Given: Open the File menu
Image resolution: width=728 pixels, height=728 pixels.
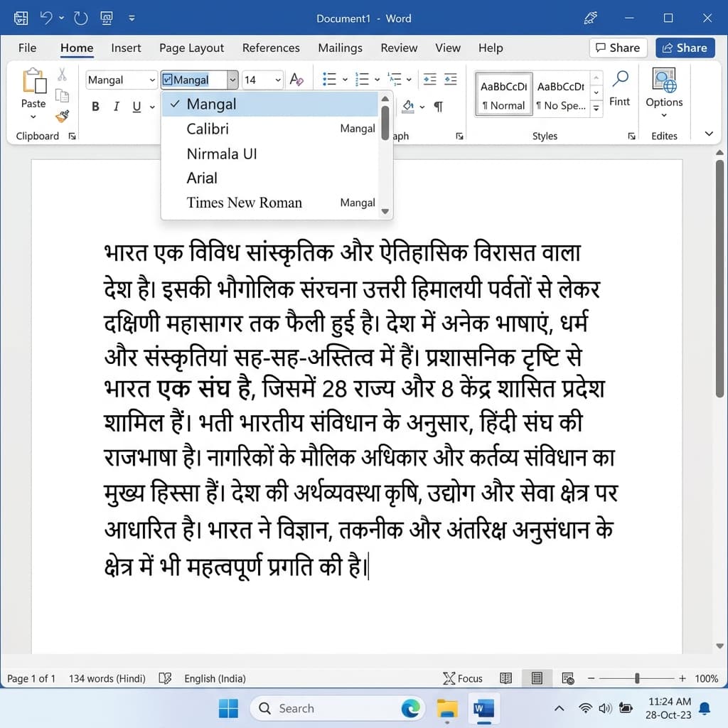Looking at the screenshot, I should [x=28, y=48].
